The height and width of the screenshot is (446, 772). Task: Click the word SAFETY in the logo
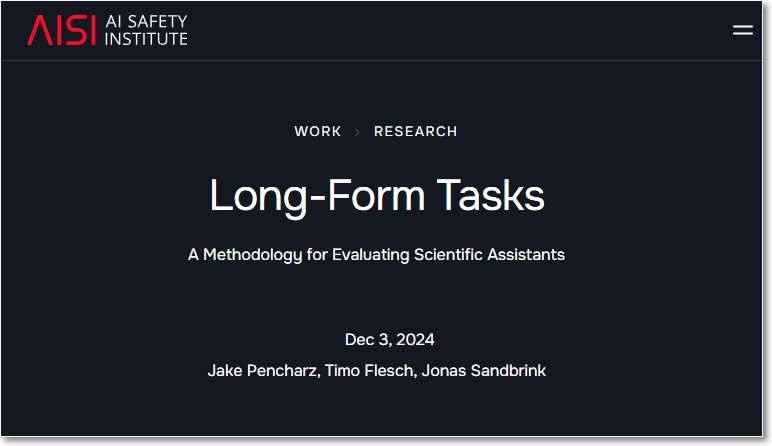[158, 21]
